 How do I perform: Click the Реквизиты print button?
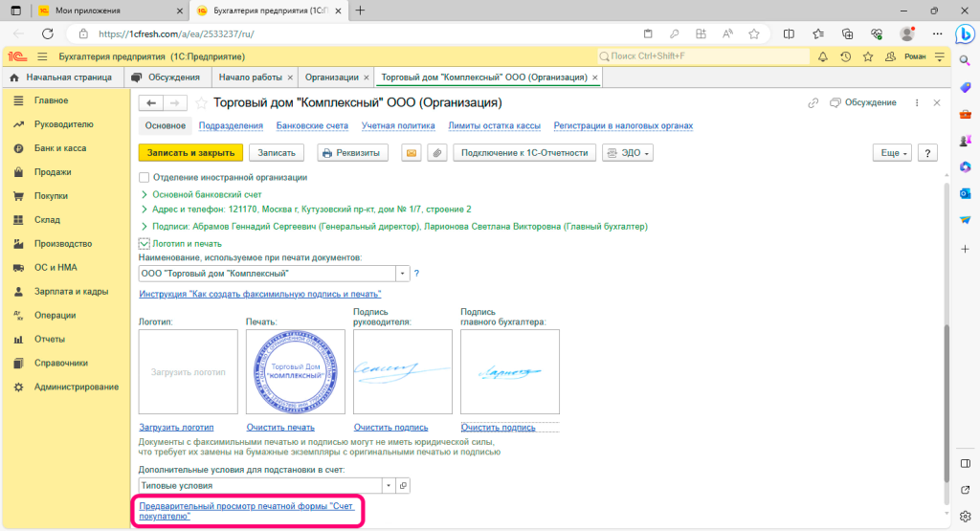click(352, 153)
